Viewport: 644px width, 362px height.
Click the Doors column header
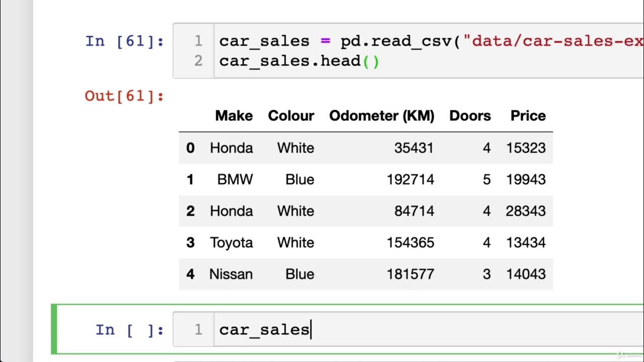coord(470,116)
